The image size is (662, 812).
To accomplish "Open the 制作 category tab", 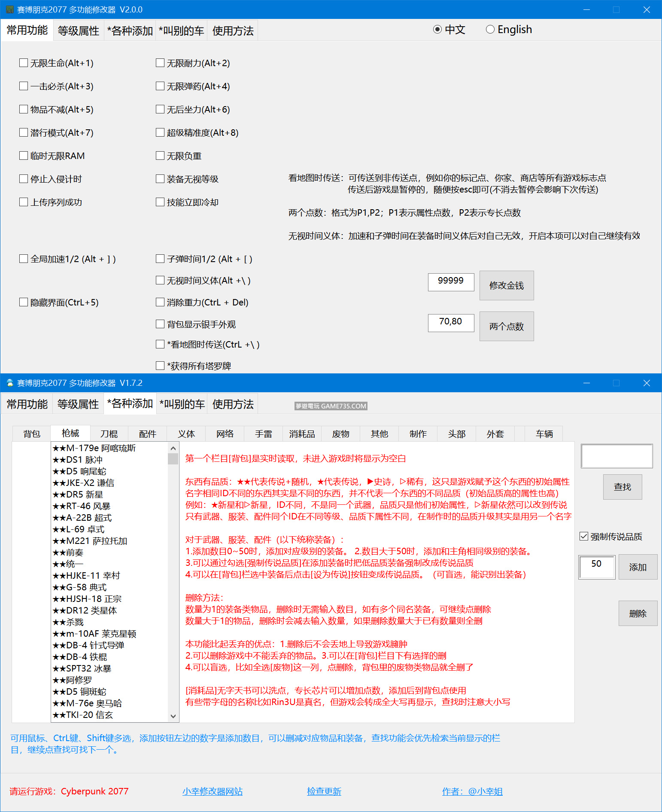I will pos(418,434).
